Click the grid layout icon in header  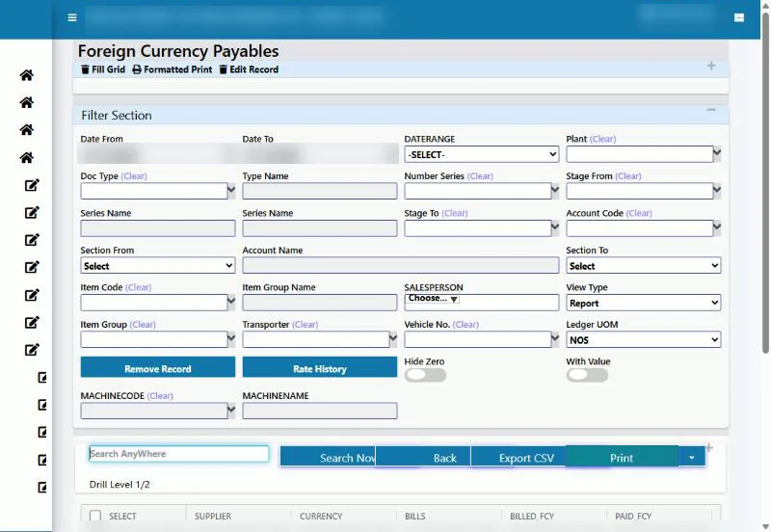(738, 17)
